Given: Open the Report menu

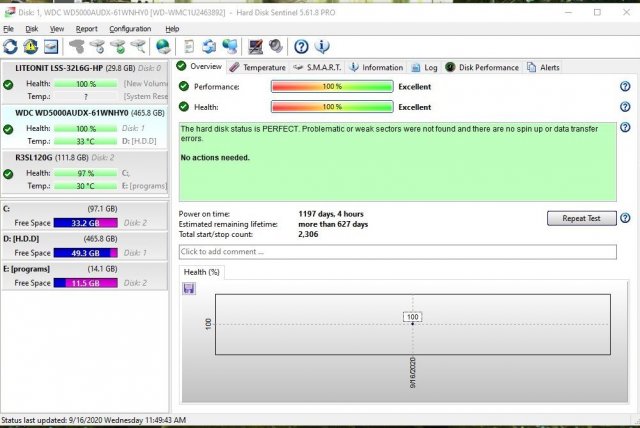Looking at the screenshot, I should click(87, 29).
